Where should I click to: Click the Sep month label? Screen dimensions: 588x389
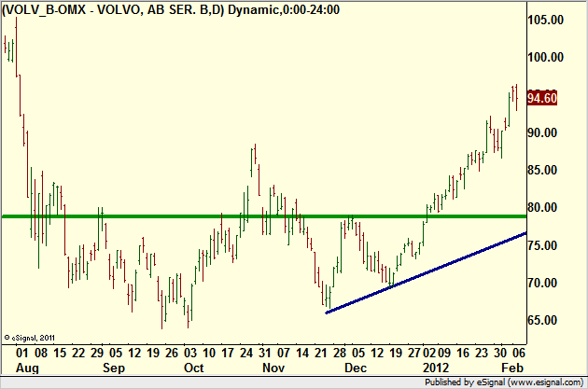[x=114, y=368]
